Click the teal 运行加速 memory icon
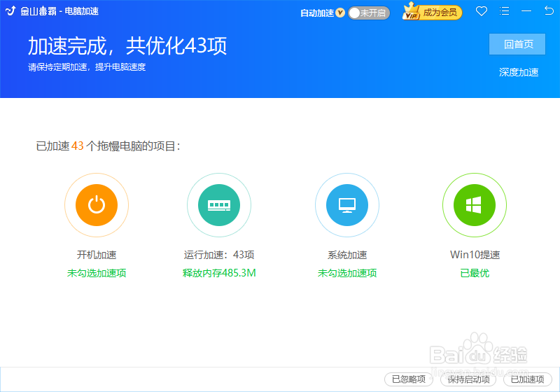 (x=219, y=205)
